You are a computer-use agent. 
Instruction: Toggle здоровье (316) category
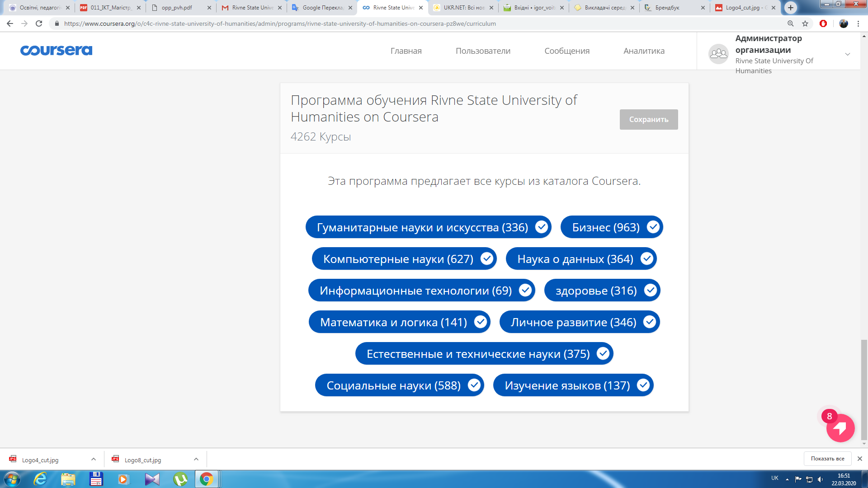(602, 290)
